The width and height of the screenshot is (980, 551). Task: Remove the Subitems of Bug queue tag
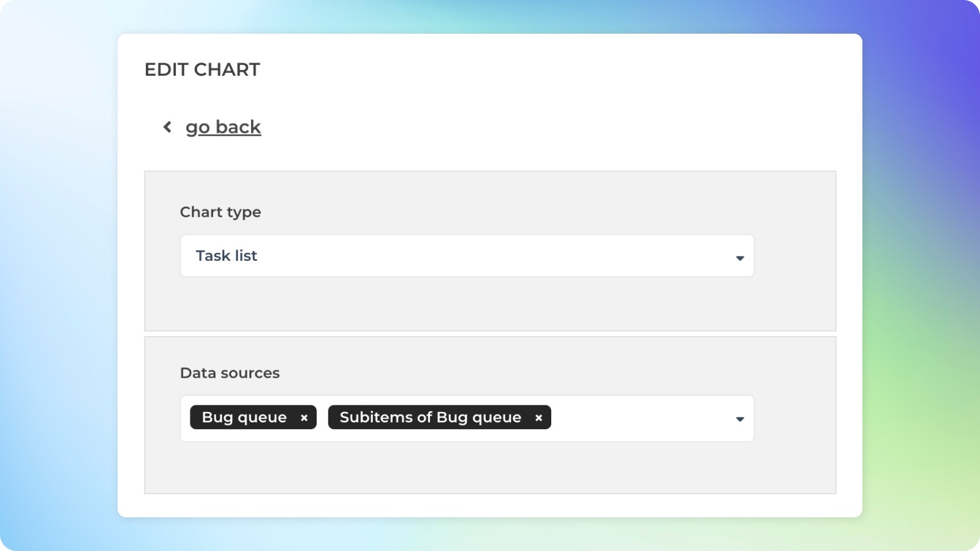(538, 418)
